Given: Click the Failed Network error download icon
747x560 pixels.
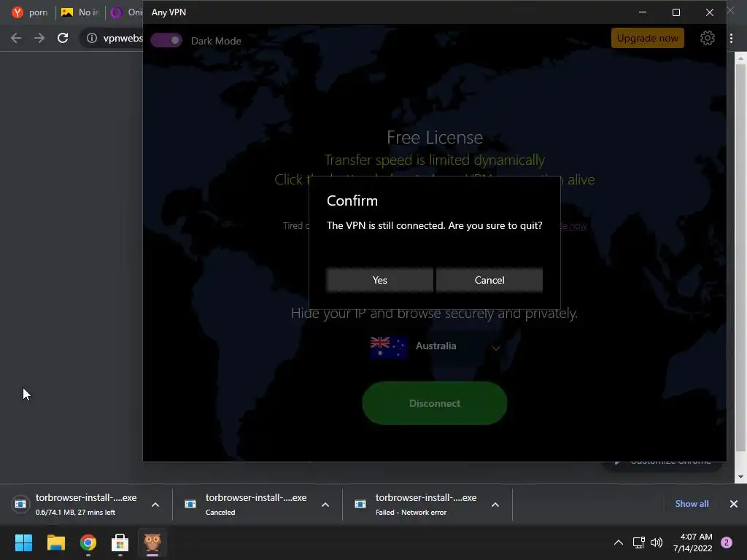Looking at the screenshot, I should point(360,504).
